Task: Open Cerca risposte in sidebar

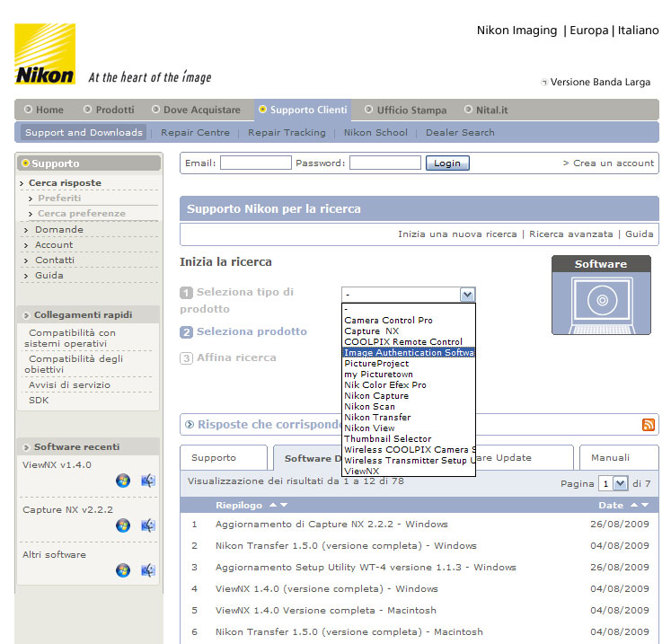Action: click(65, 182)
